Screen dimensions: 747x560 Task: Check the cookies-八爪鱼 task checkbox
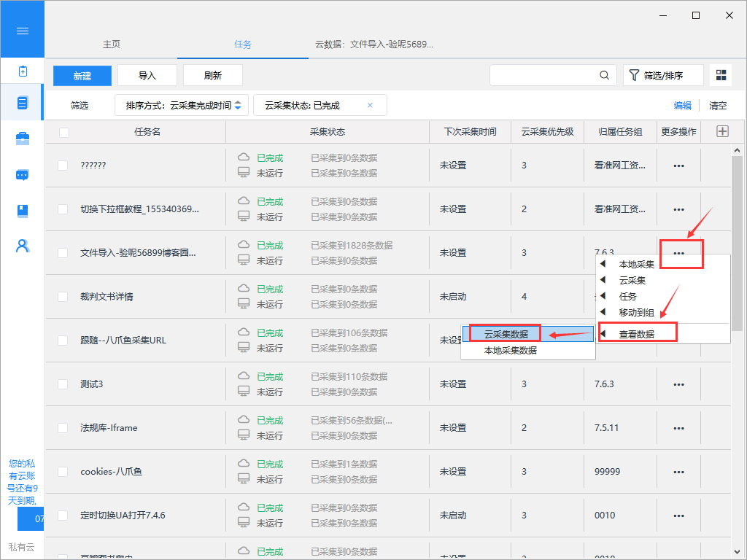[x=63, y=472]
